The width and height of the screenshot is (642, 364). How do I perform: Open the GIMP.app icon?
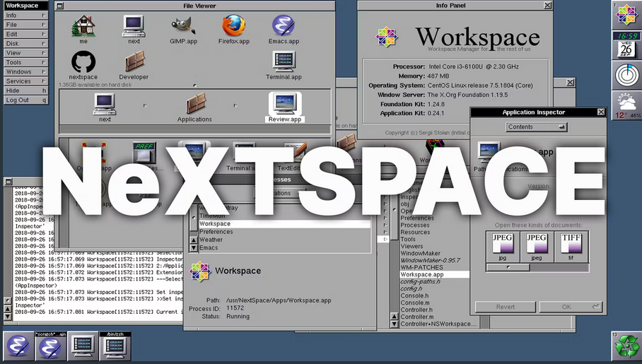coord(183,26)
